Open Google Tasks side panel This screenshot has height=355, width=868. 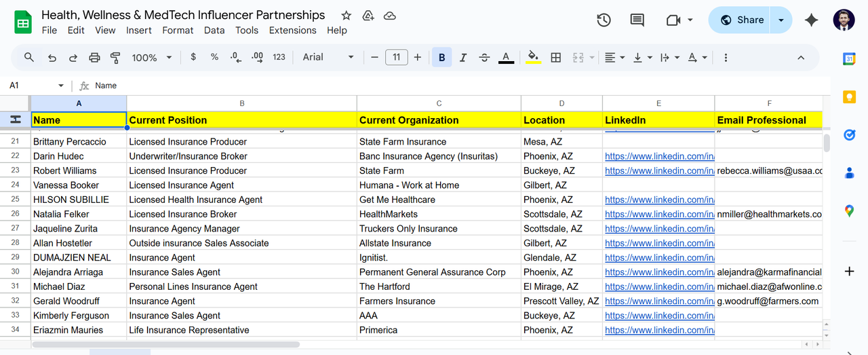(849, 135)
